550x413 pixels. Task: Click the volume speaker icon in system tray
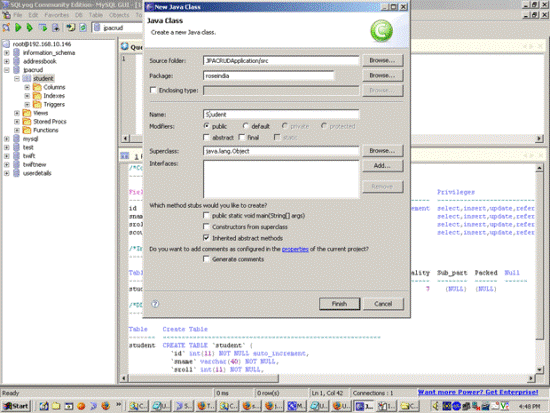436,406
